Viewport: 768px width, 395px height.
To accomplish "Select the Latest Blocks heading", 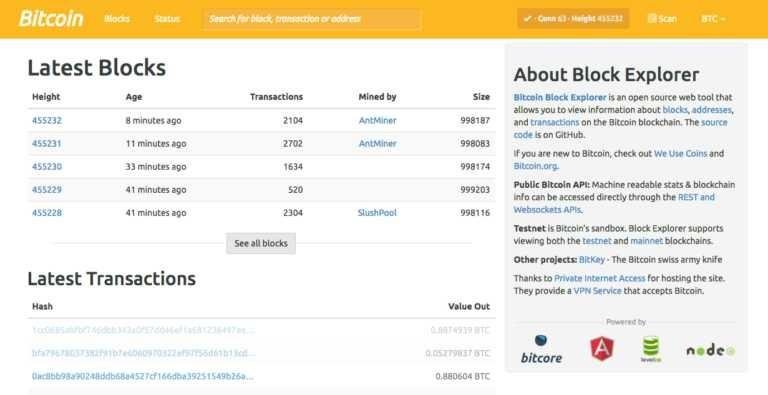I will (96, 68).
